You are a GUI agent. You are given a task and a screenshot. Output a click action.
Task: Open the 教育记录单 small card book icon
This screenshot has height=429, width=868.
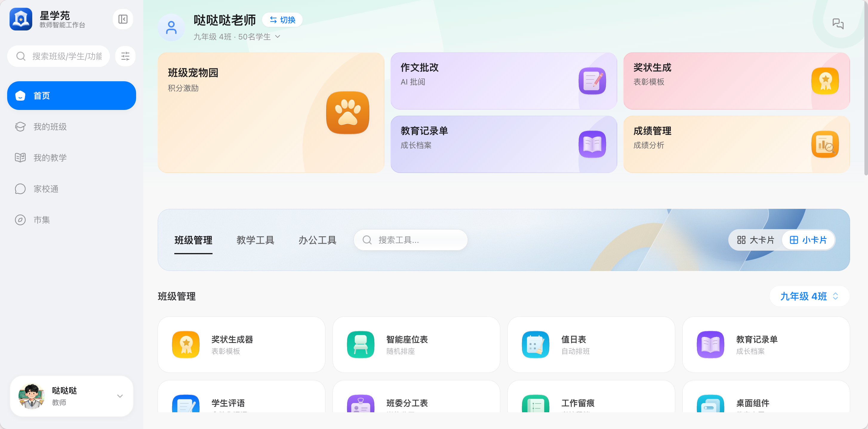pos(710,344)
